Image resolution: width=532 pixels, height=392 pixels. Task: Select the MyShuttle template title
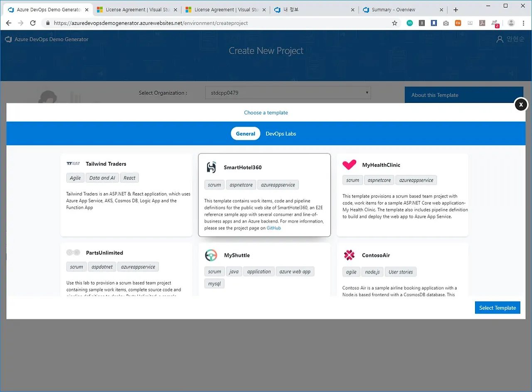click(237, 255)
